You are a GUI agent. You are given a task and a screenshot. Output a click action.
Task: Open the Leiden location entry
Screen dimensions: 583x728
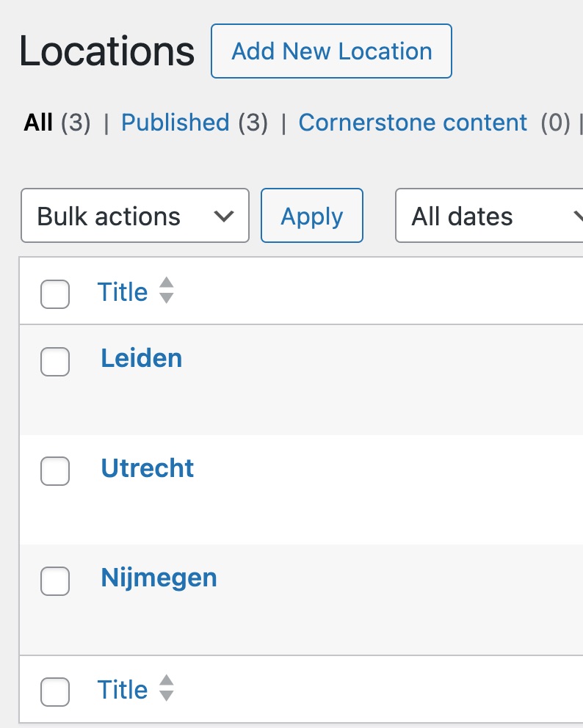click(142, 358)
